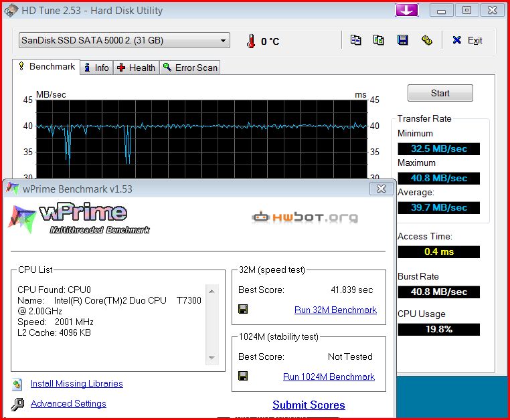The image size is (510, 420).
Task: Click the Exit button in HD Tune
Action: [467, 40]
